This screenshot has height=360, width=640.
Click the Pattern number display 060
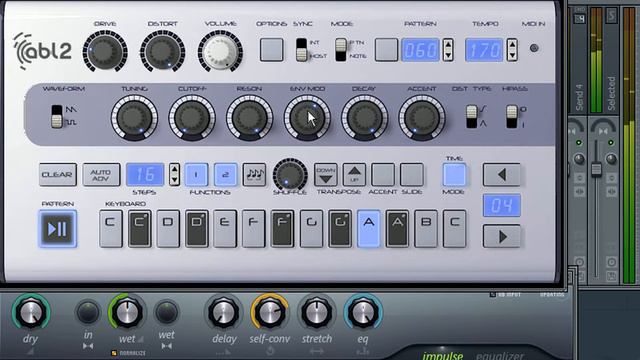tap(420, 50)
